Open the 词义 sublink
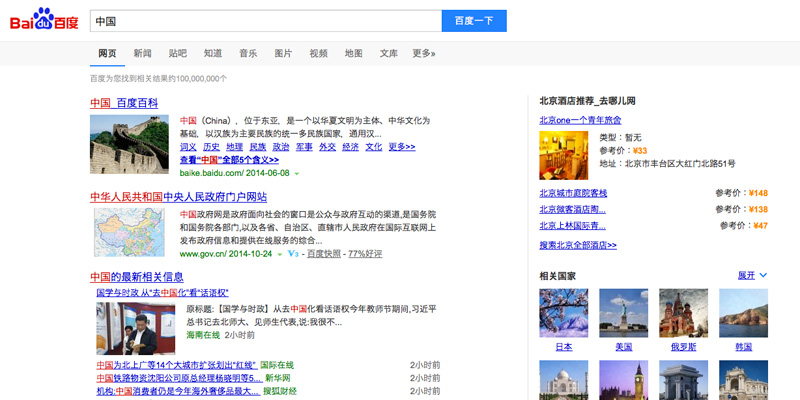The image size is (800, 400). (x=188, y=147)
